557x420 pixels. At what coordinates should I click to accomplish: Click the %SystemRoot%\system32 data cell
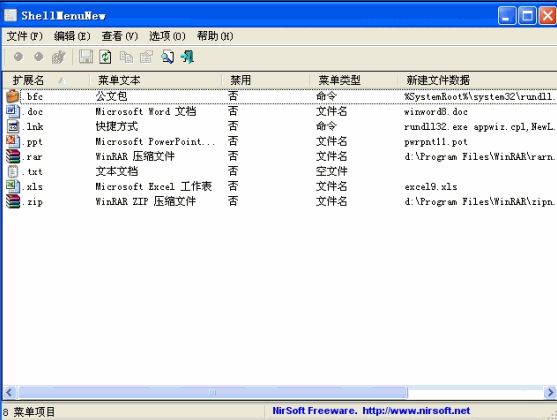tap(480, 96)
